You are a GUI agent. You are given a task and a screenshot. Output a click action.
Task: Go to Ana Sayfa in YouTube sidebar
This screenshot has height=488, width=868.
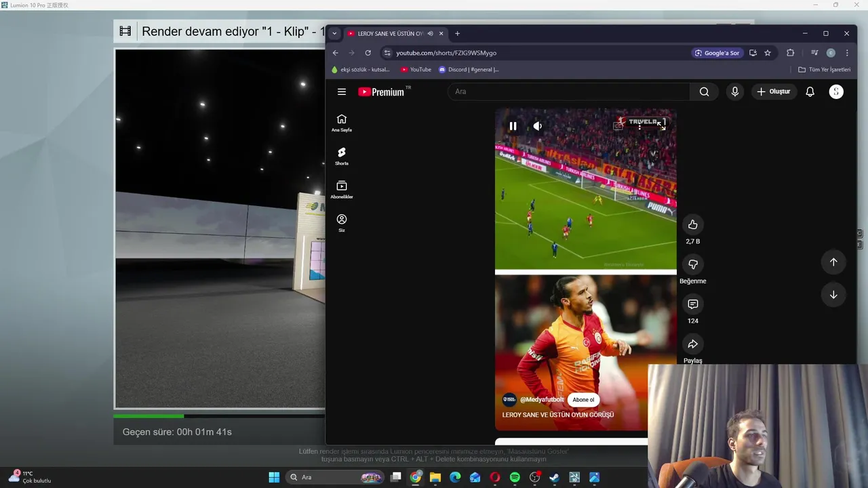click(342, 123)
